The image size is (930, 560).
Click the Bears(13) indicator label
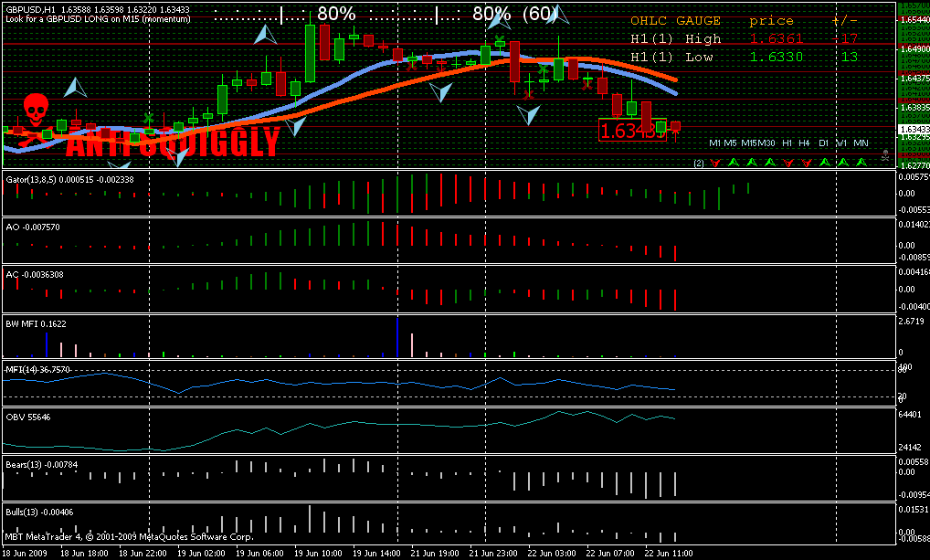pos(41,464)
